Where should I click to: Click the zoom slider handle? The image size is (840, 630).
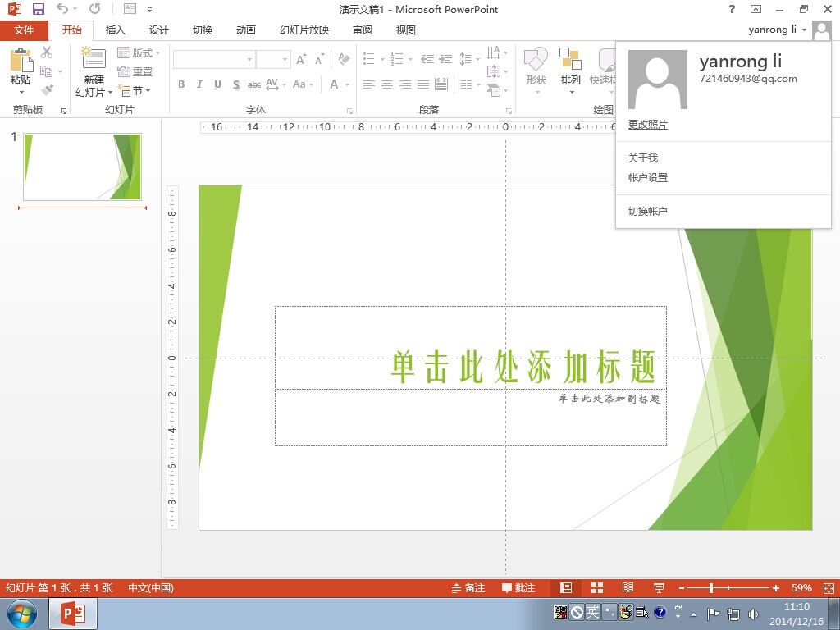tap(711, 587)
